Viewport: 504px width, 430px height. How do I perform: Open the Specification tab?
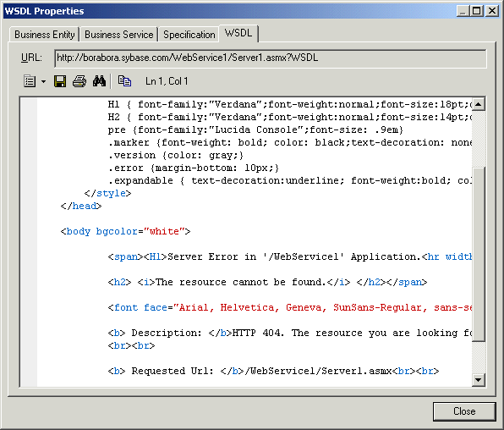[189, 35]
